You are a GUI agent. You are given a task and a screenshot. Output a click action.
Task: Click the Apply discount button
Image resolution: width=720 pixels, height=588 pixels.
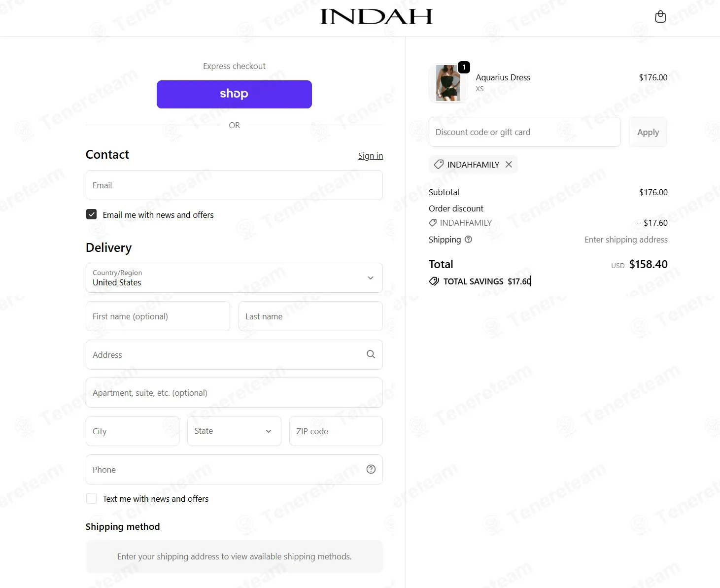coord(648,132)
